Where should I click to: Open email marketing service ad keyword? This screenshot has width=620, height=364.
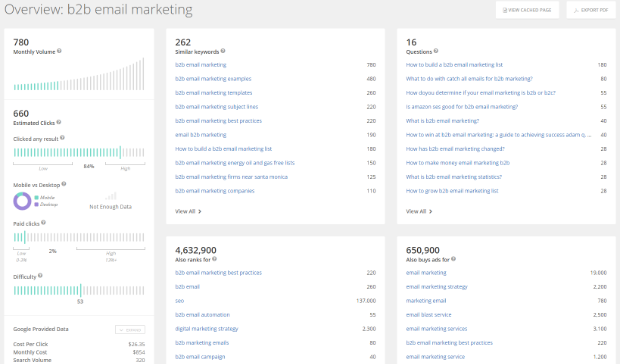(x=435, y=357)
